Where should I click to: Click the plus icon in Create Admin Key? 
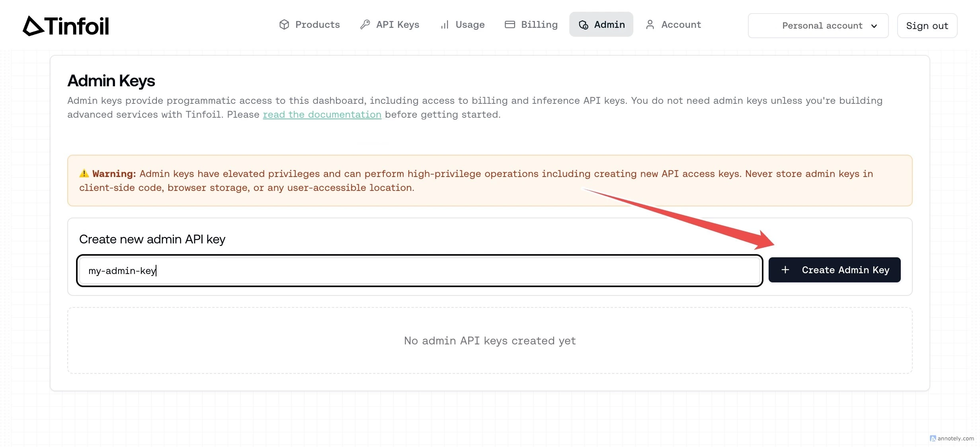(x=785, y=270)
